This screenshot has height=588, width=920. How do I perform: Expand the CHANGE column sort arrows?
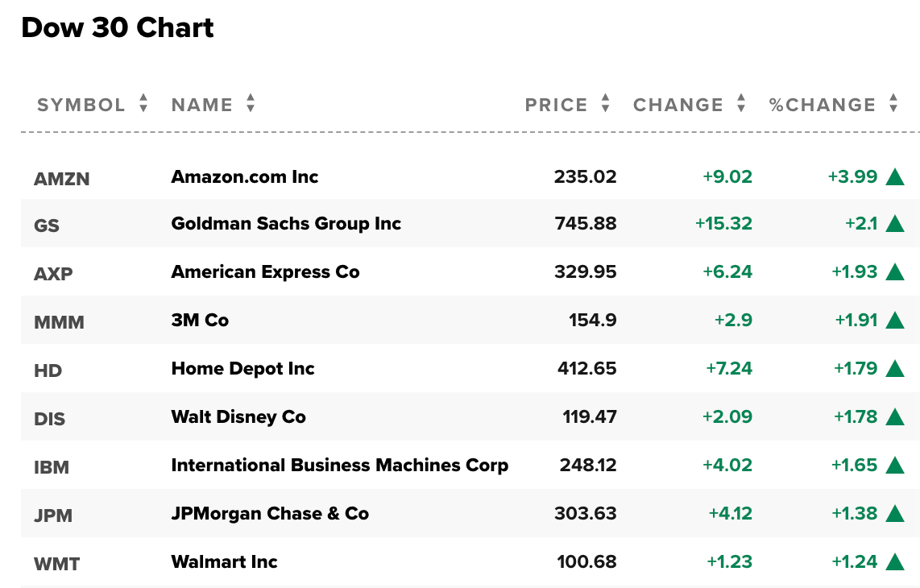[x=740, y=104]
